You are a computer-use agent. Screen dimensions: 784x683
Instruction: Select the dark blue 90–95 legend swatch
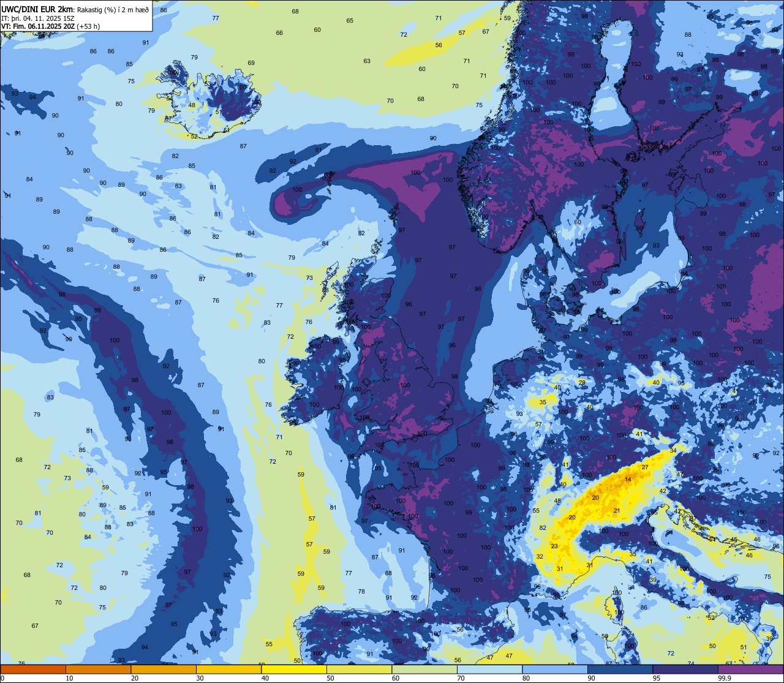620,670
